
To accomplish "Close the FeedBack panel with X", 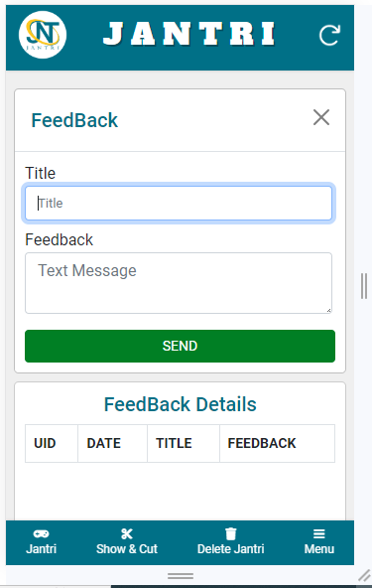I will tap(321, 117).
